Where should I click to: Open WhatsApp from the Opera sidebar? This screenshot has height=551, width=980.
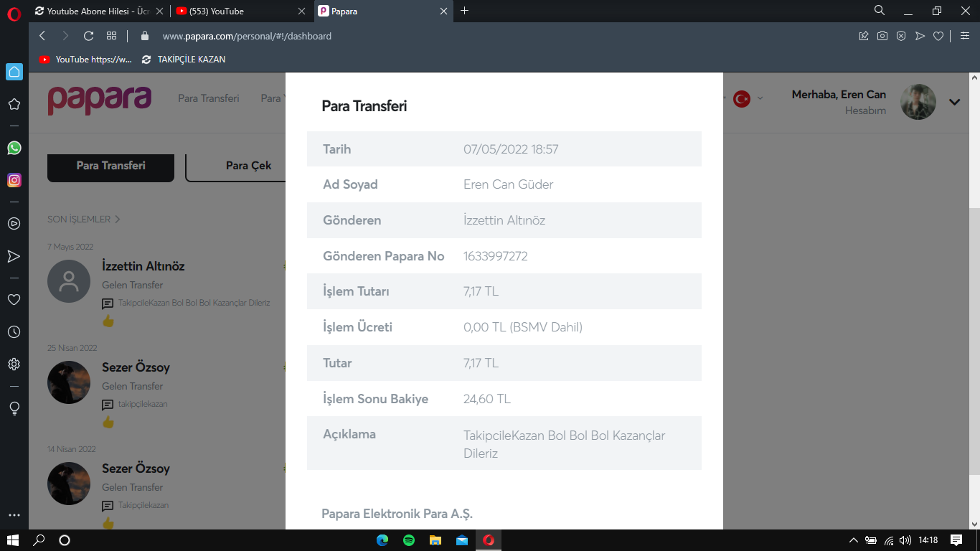pyautogui.click(x=14, y=148)
